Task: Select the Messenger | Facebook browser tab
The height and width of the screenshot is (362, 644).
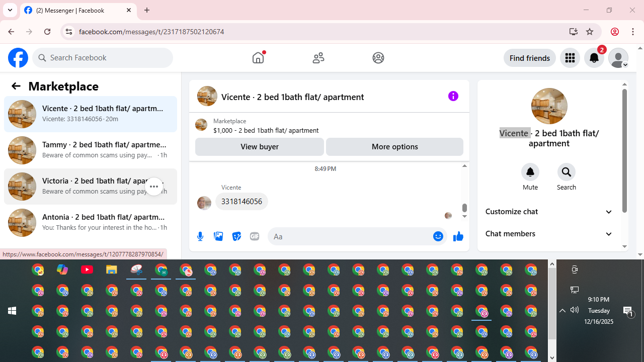Action: click(x=78, y=10)
